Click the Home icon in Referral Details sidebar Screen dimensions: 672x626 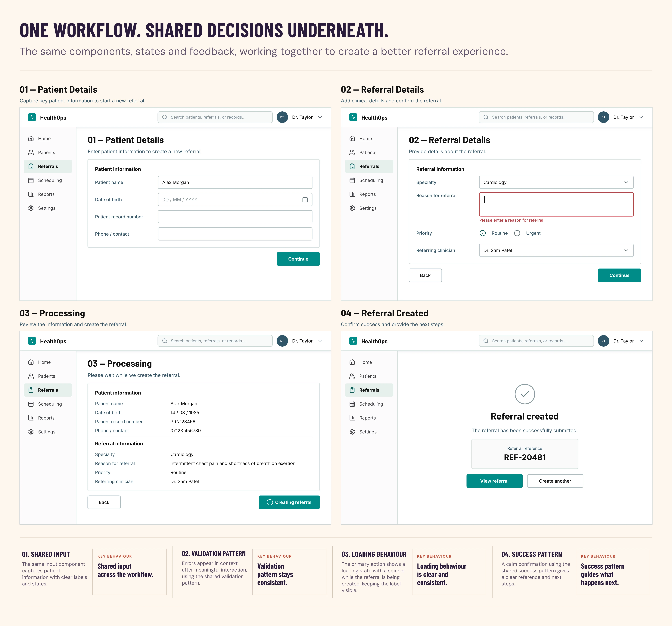click(352, 139)
